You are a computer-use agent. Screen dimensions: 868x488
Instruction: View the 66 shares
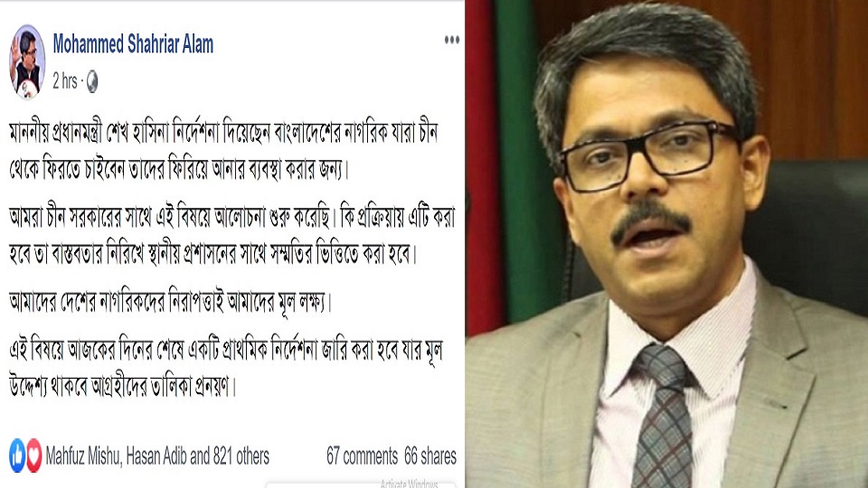coord(430,455)
